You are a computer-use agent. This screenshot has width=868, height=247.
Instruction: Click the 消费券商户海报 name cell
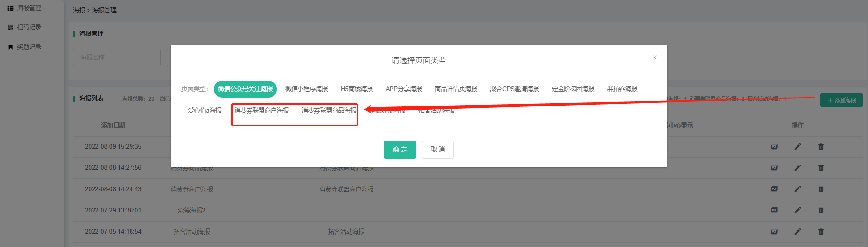point(191,189)
